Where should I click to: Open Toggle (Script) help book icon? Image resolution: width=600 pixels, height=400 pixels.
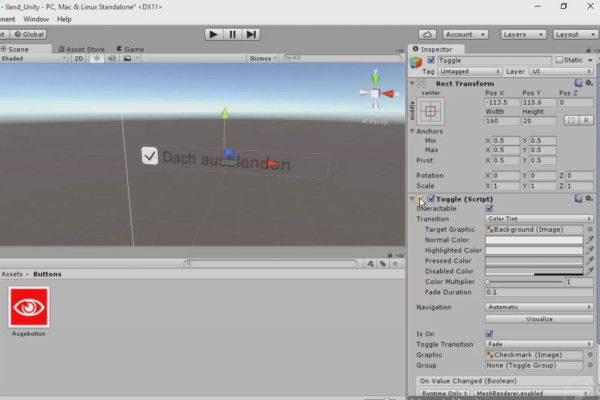(579, 198)
